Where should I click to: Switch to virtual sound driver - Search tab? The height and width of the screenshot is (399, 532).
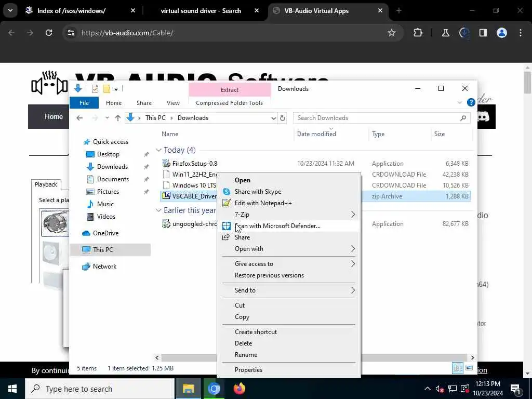(201, 11)
